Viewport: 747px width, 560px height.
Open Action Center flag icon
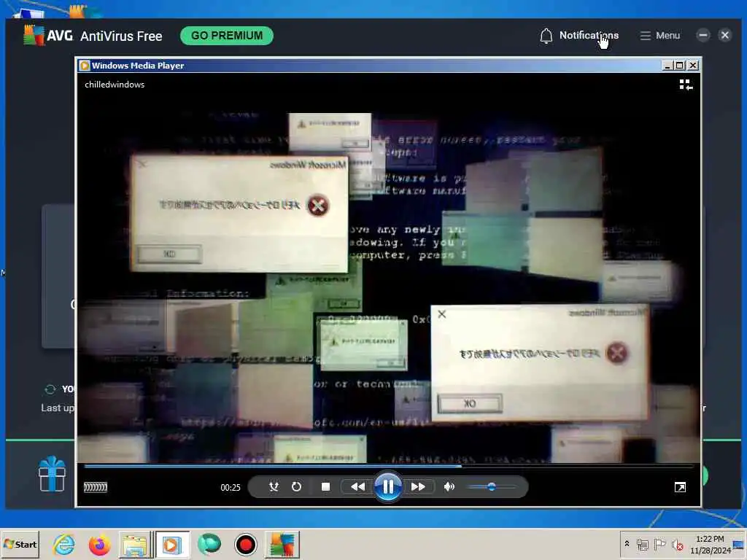pyautogui.click(x=659, y=544)
